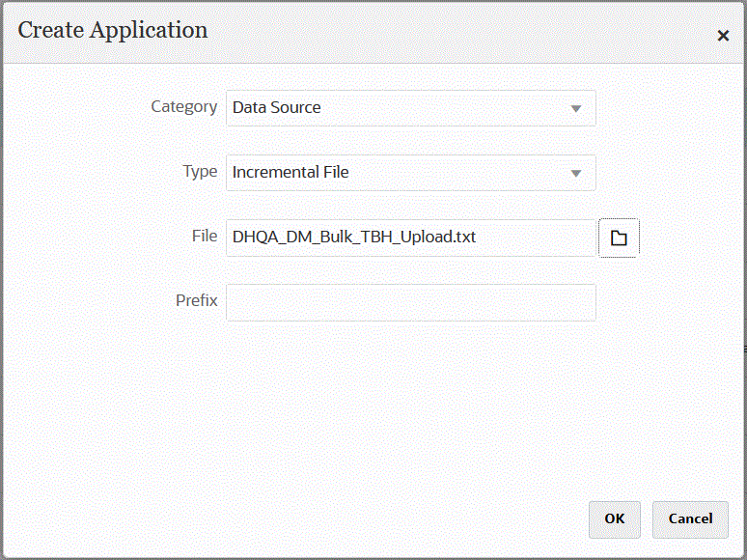Click the folder browse icon beside File
Viewport: 747px width, 560px height.
coord(619,238)
